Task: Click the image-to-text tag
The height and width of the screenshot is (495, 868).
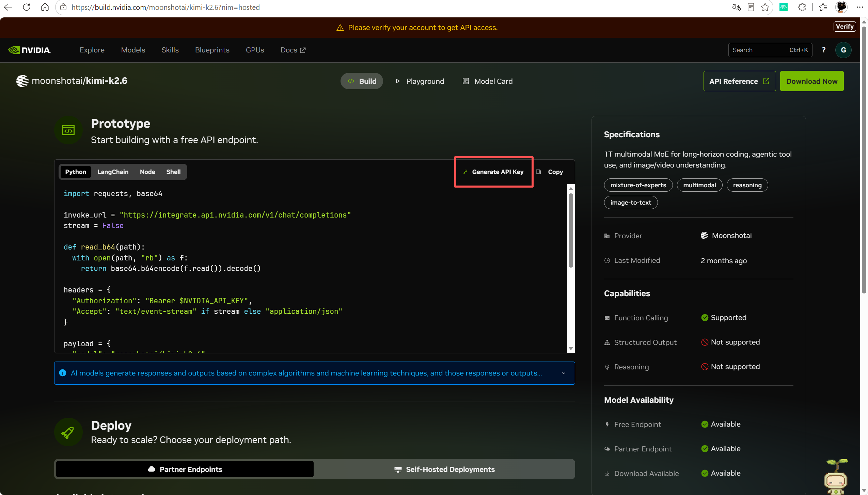Action: pyautogui.click(x=631, y=203)
